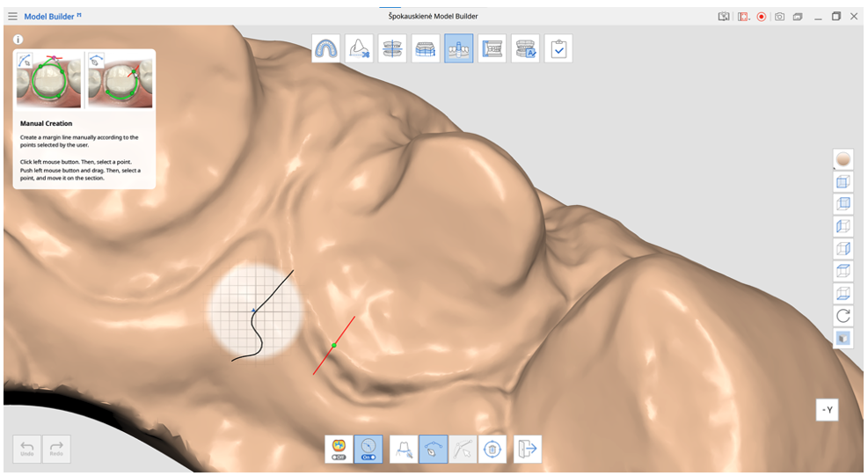868x476 pixels.
Task: Open the trim model step with scissors
Action: point(359,48)
